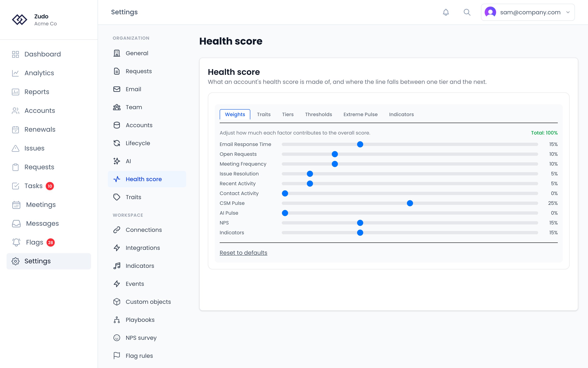This screenshot has width=588, height=368.
Task: Click the Contact Activity slider handle
Action: [x=285, y=193]
